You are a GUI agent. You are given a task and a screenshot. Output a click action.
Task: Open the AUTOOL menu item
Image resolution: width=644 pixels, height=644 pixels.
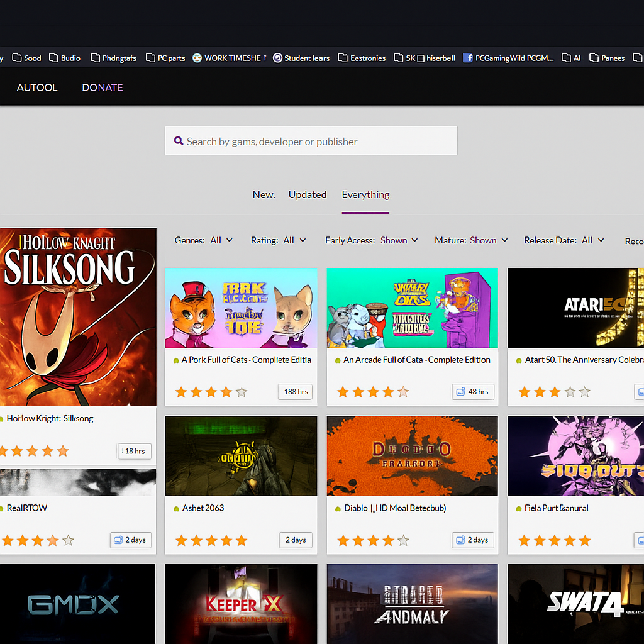tap(37, 87)
